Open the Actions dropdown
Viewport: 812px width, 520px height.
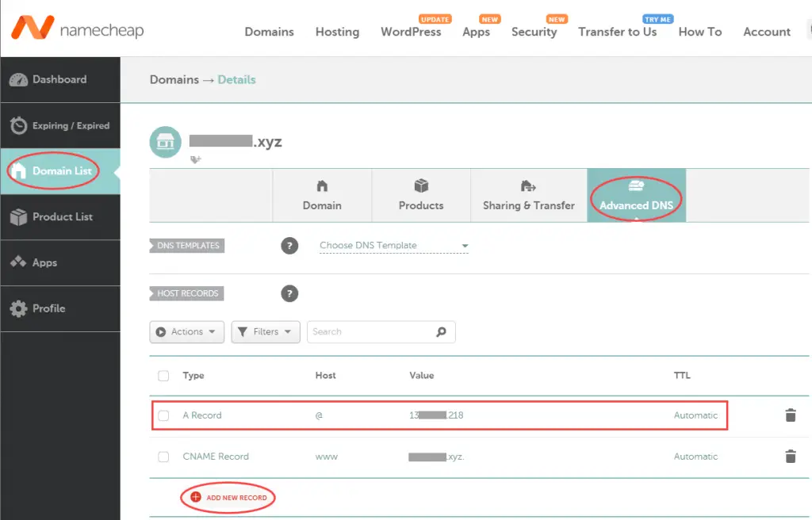coord(187,332)
